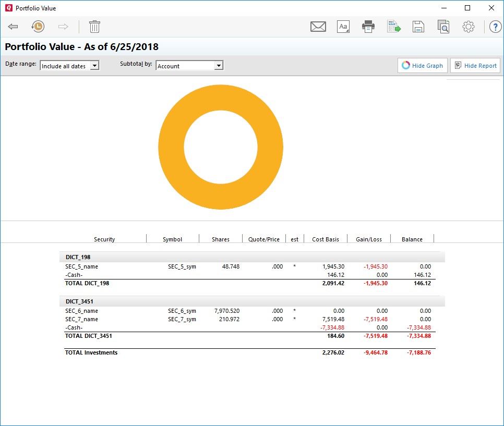Delete report using the trash icon
This screenshot has height=426, width=504.
[94, 27]
